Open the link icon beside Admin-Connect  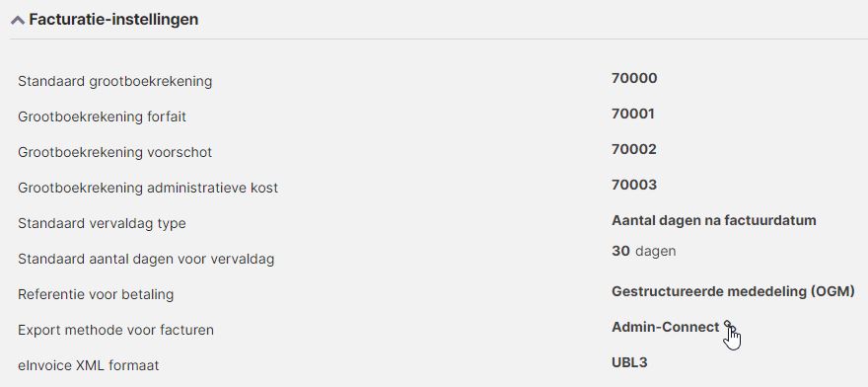click(x=729, y=326)
